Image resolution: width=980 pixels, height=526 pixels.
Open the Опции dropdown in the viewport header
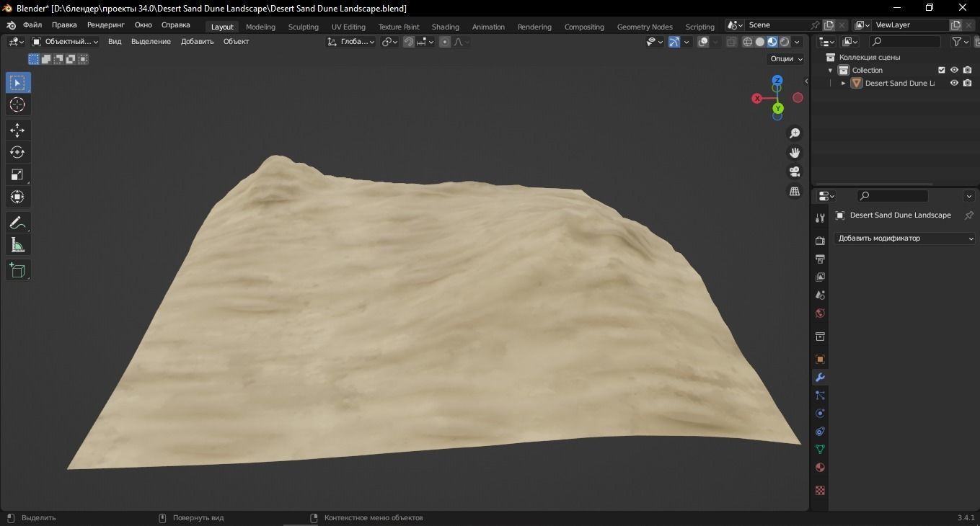(x=784, y=58)
